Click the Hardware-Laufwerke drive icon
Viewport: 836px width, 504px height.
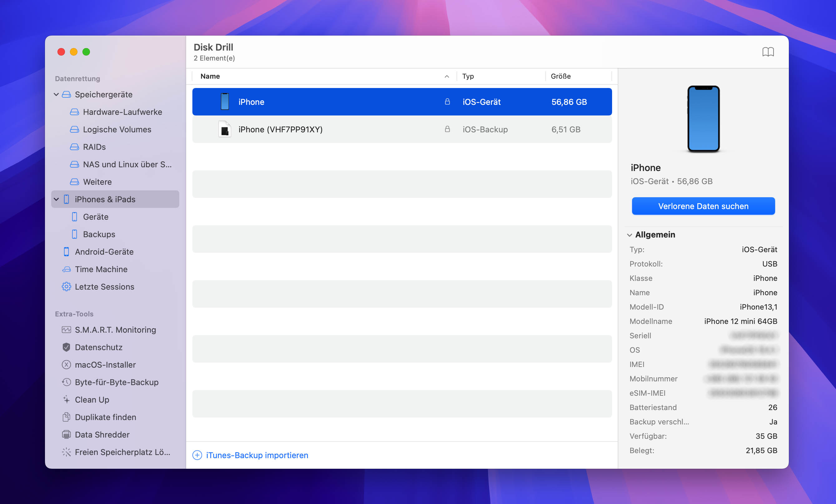coord(74,112)
